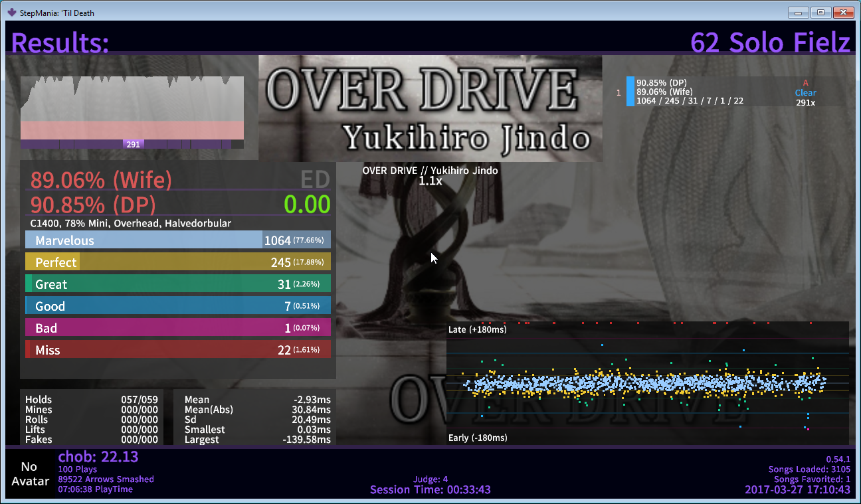Select the Bad judgment bar
The height and width of the screenshot is (504, 861).
(177, 328)
